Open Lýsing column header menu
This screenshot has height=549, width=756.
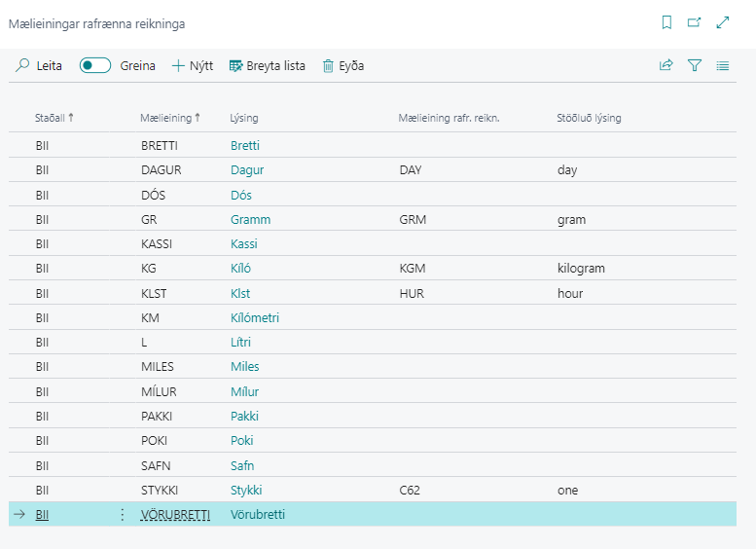pyautogui.click(x=244, y=118)
